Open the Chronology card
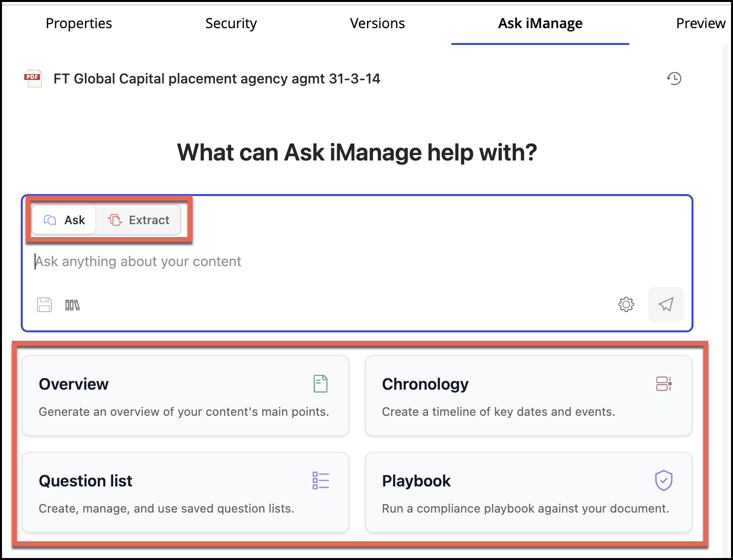 pos(529,396)
